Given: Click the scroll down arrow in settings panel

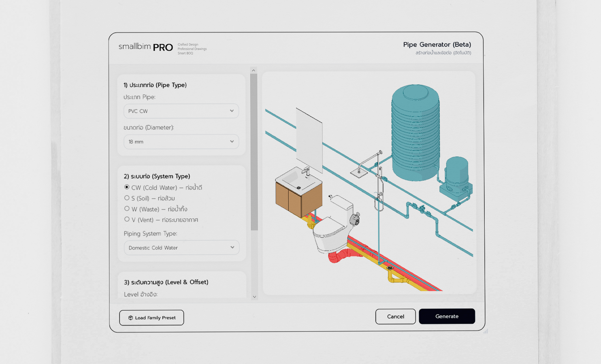Looking at the screenshot, I should point(254,297).
